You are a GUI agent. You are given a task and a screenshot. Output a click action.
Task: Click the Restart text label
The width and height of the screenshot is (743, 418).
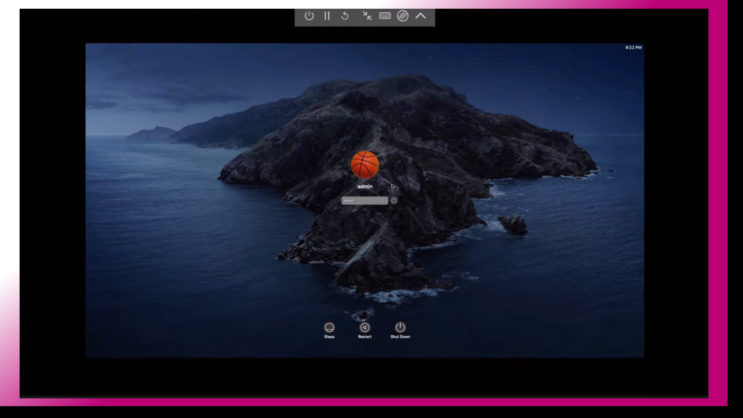click(365, 337)
